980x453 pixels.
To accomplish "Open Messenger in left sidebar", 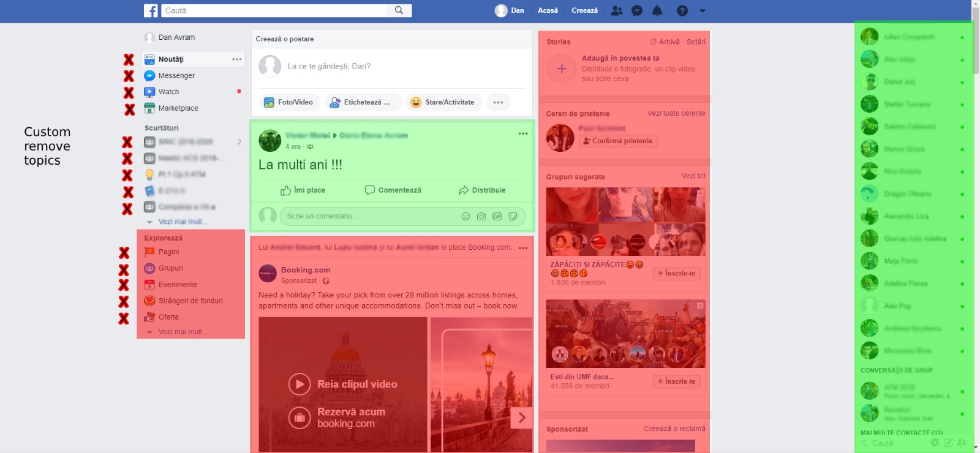I will [170, 75].
